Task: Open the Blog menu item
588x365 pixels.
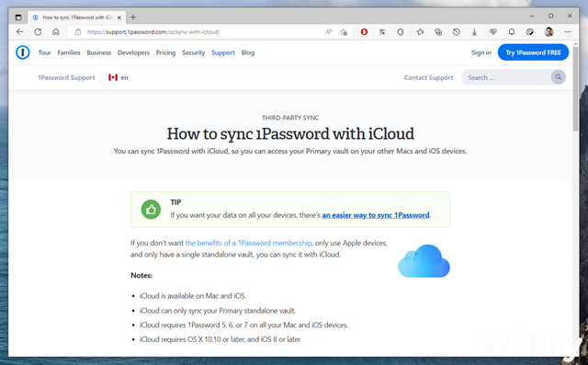Action: pos(247,52)
